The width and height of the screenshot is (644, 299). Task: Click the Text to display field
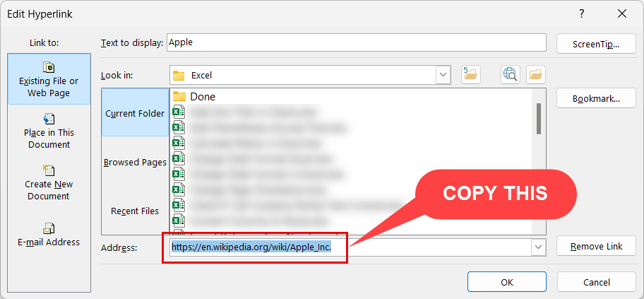click(x=357, y=42)
